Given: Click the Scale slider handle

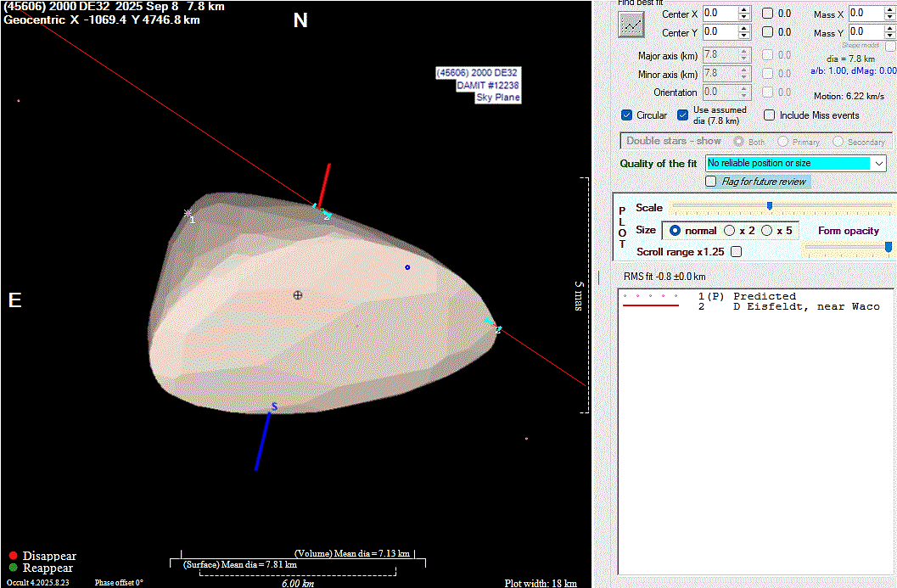Looking at the screenshot, I should [x=770, y=205].
